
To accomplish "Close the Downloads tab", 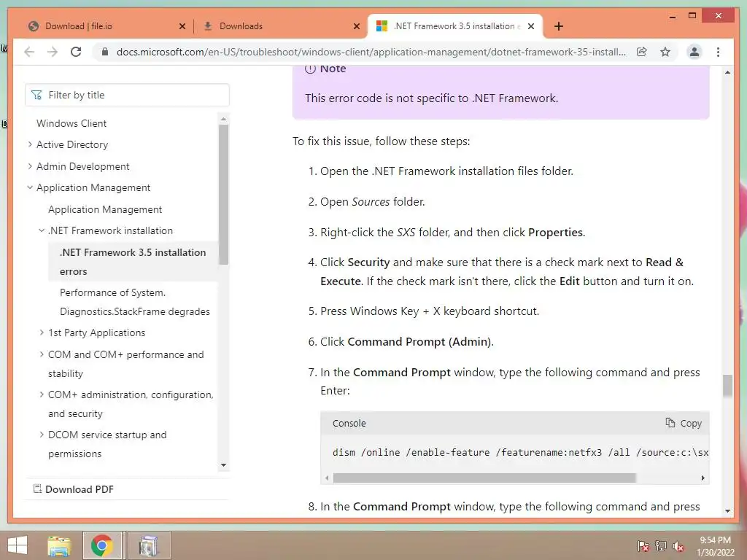I will [x=356, y=26].
